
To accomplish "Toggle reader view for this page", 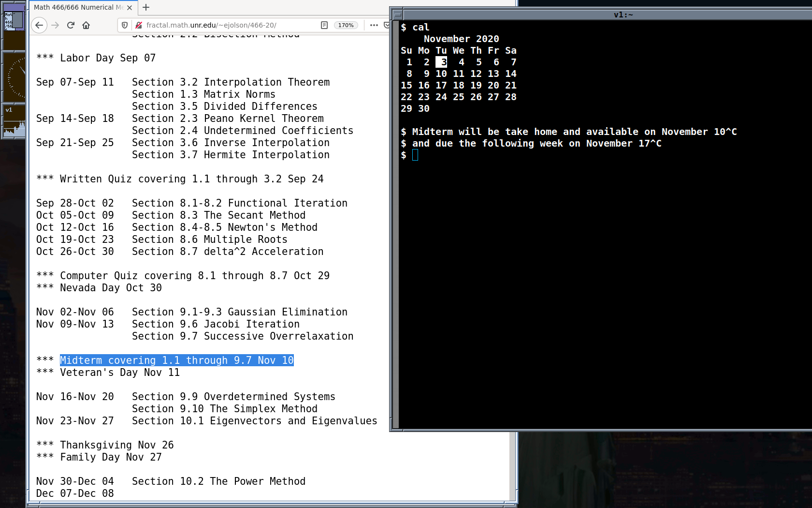I will [x=324, y=25].
